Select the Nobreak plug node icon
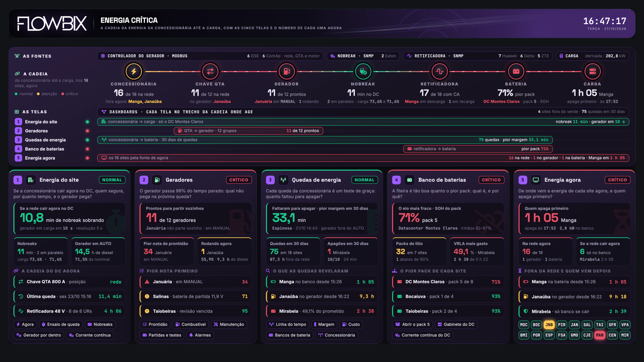Viewport: 644px width, 362px height. click(x=363, y=71)
